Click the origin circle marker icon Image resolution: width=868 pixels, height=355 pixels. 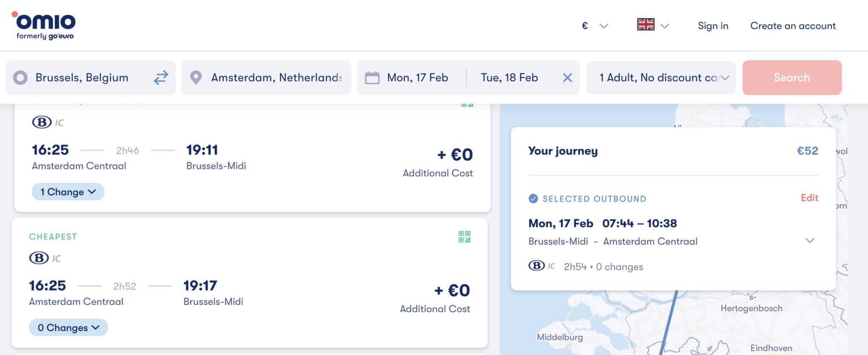pyautogui.click(x=20, y=78)
